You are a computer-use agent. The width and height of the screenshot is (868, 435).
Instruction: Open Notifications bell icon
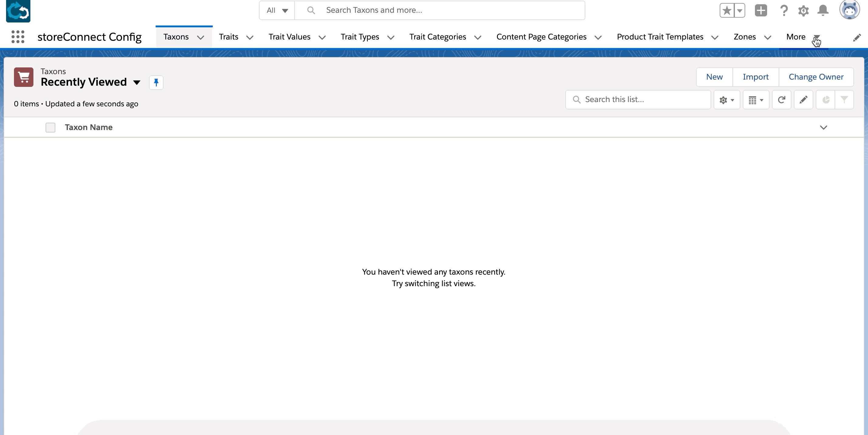click(x=823, y=10)
